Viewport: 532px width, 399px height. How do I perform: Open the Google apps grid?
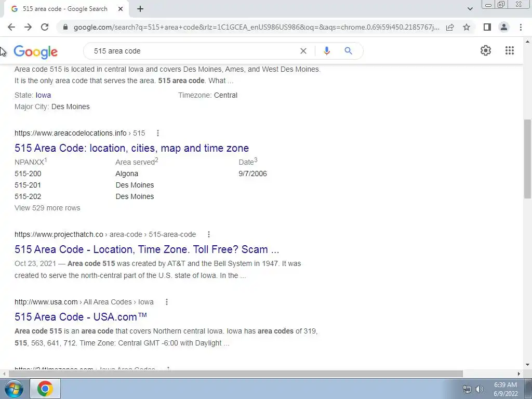point(510,50)
